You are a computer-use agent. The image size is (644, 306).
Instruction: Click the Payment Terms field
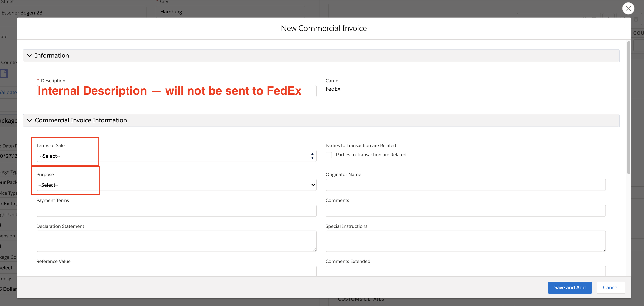[176, 211]
